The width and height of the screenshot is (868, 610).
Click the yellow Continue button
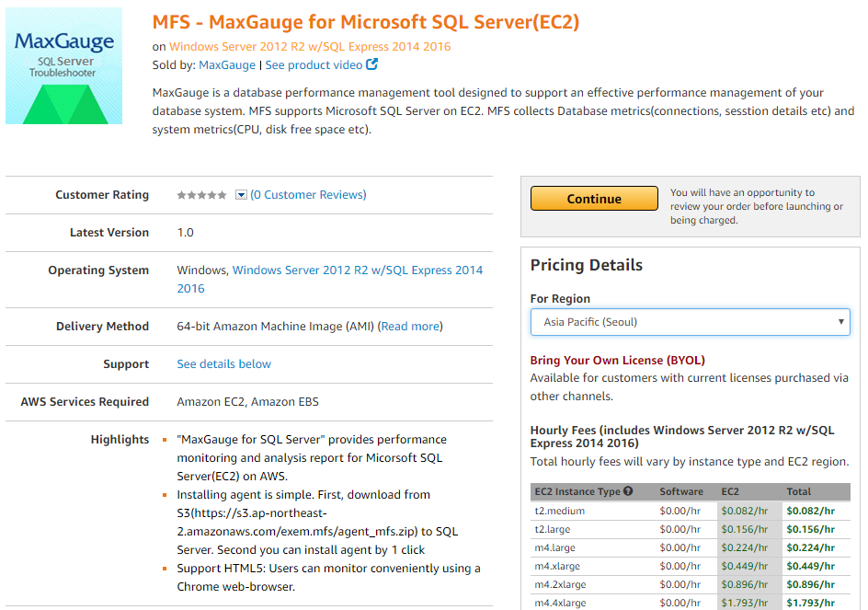point(594,199)
